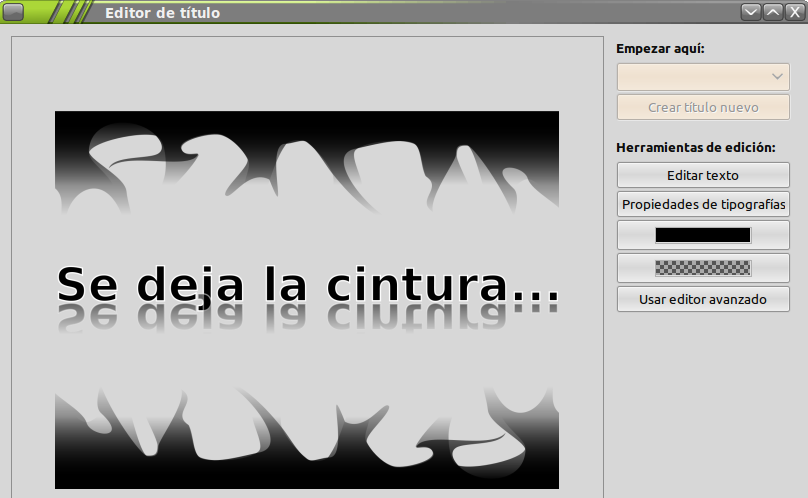
Task: Pick the checkered transparent background color swatch
Action: pos(703,268)
